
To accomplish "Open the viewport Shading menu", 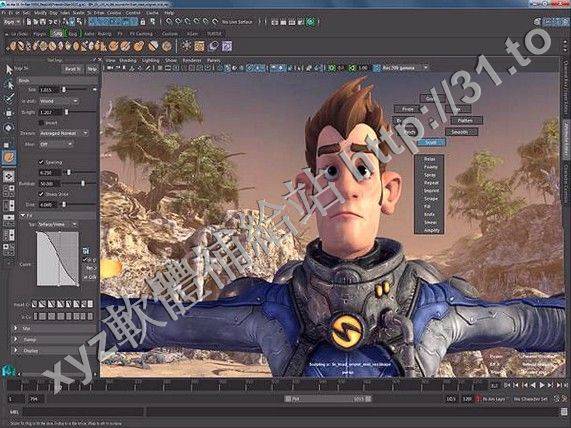I will (x=128, y=60).
